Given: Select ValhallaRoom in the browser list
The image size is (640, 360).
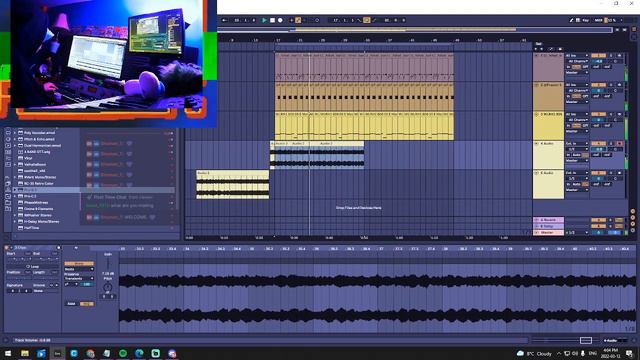Looking at the screenshot, I should click(x=35, y=164).
